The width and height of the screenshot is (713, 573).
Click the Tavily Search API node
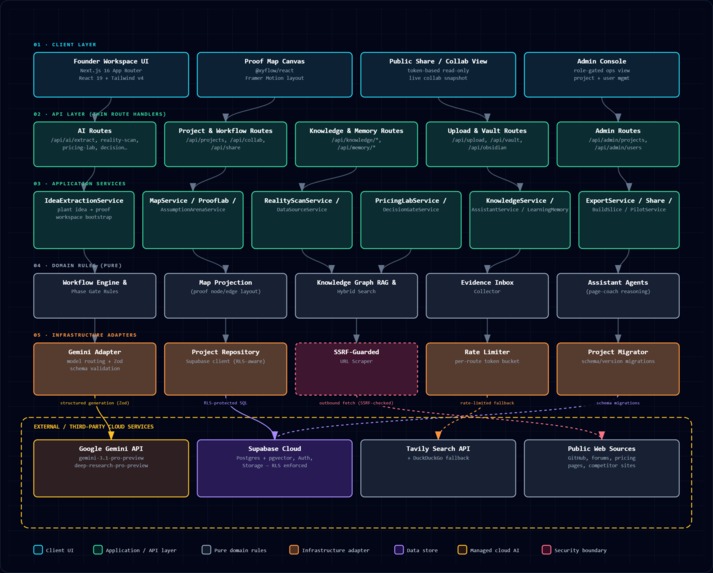pos(438,468)
